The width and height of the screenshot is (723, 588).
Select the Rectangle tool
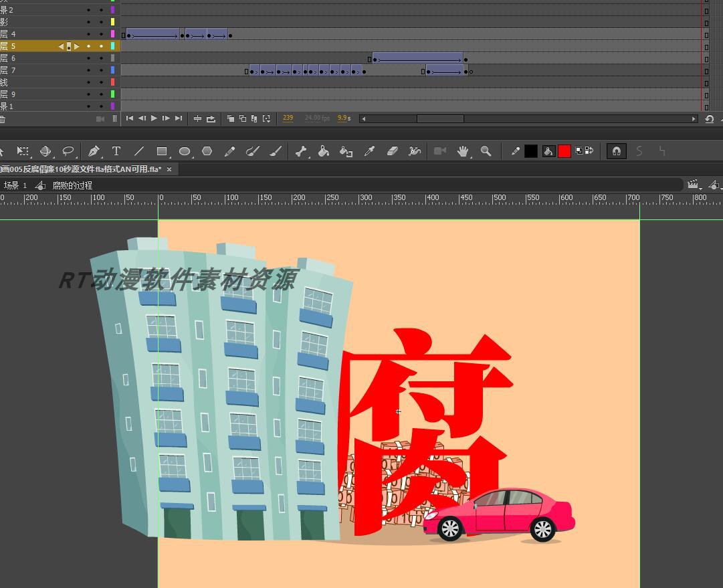click(161, 151)
